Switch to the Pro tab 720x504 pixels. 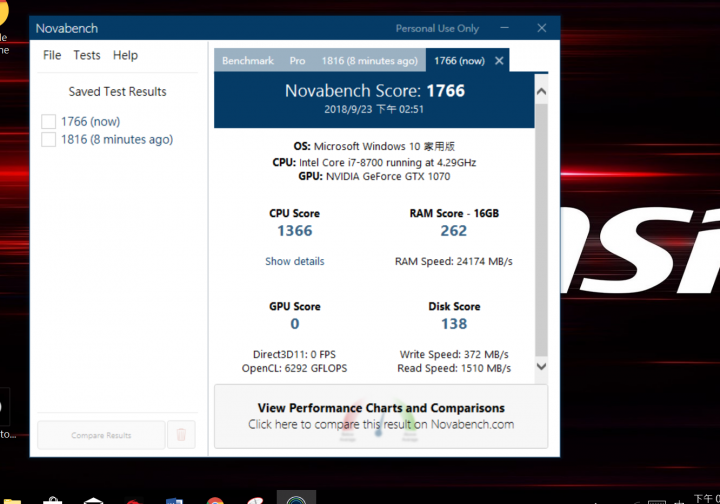coord(297,61)
